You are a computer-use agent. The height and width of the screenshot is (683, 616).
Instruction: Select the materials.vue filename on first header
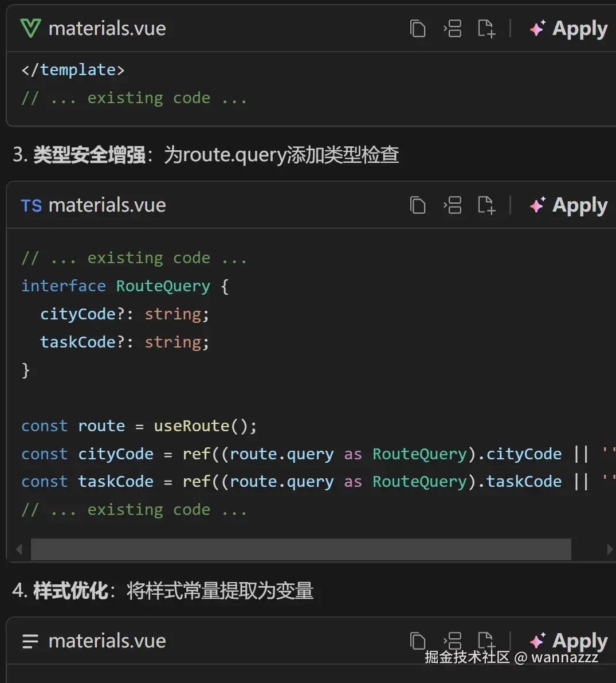click(x=108, y=28)
